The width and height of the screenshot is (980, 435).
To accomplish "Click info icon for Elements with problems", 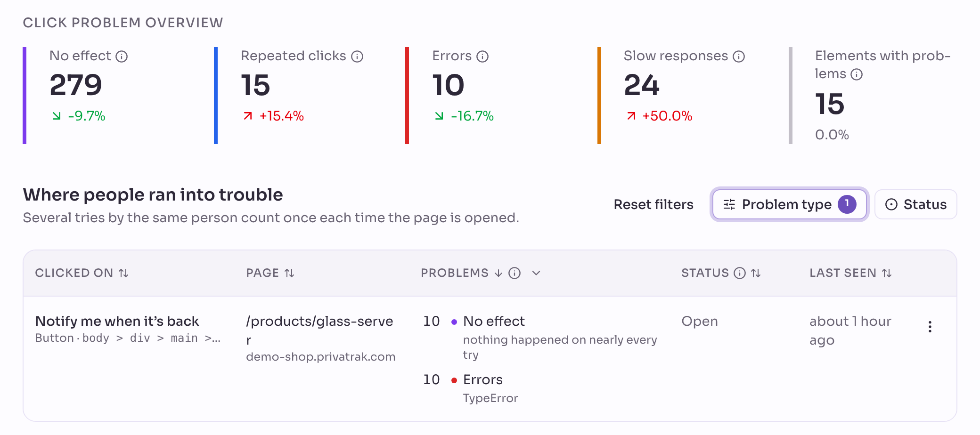I will 857,74.
